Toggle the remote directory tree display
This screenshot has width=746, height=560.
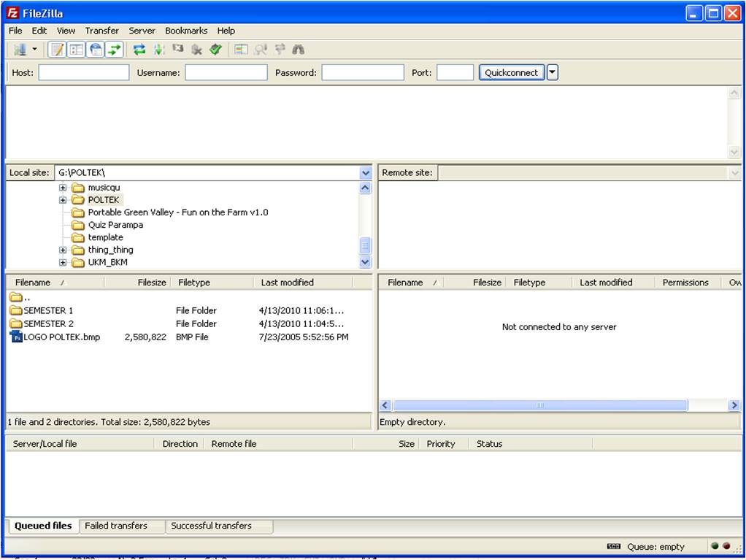(x=96, y=50)
